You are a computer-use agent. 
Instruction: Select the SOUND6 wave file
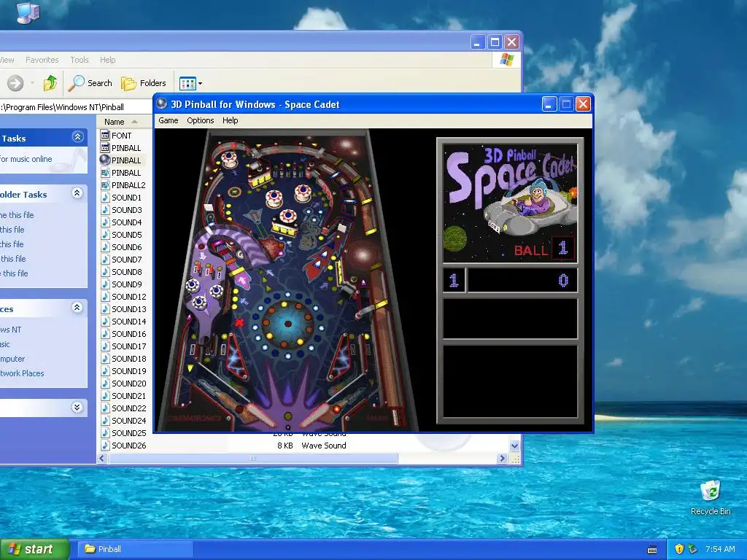121,246
